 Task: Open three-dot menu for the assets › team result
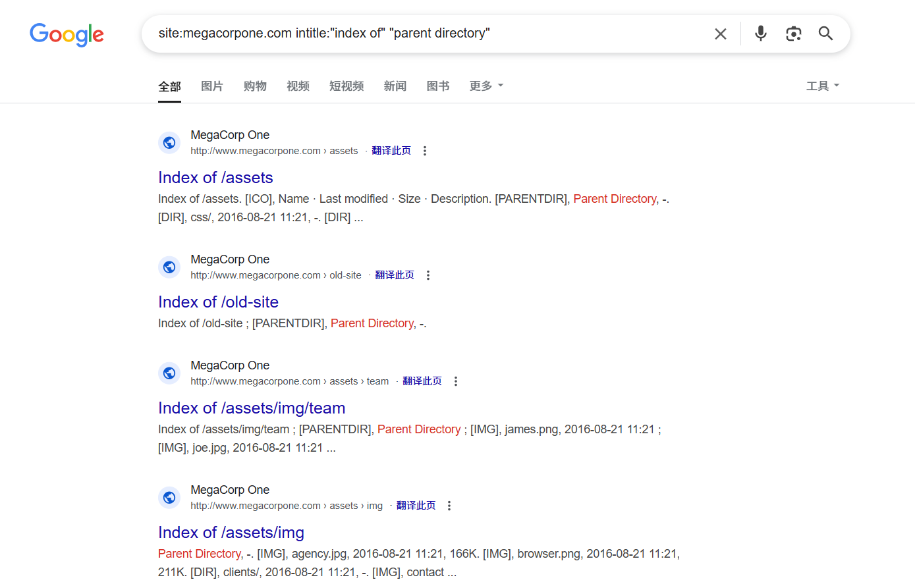pos(456,381)
